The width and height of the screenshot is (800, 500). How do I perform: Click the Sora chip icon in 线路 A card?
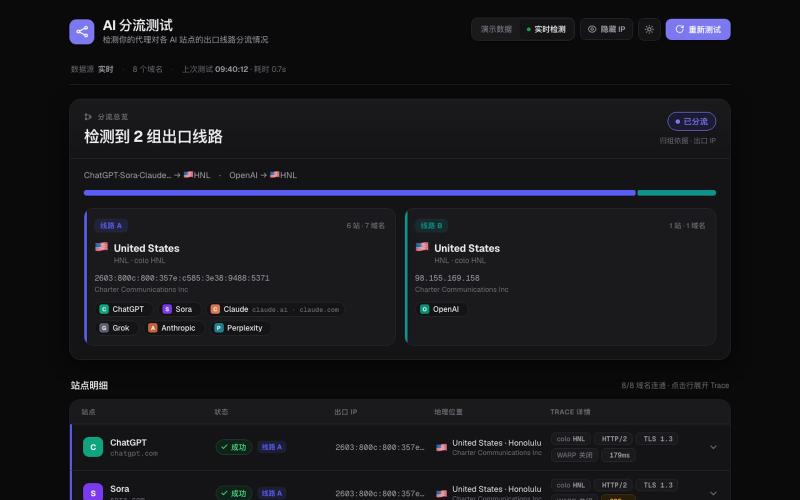click(167, 309)
